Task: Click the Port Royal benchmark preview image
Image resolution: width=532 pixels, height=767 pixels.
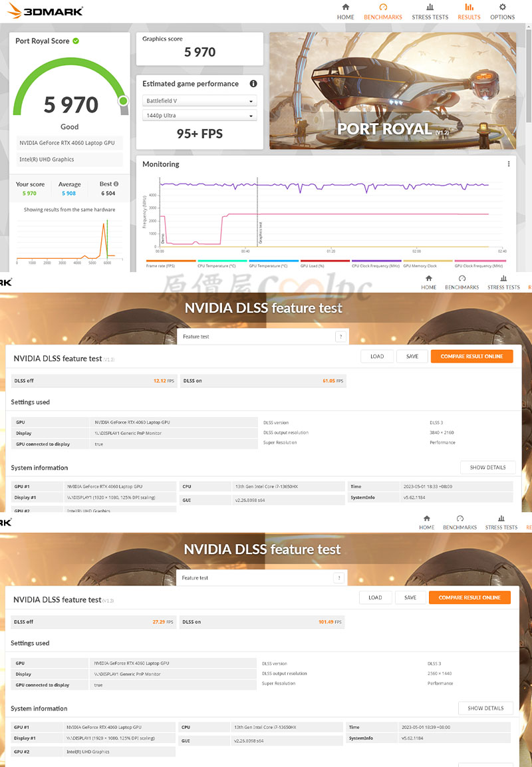Action: [x=392, y=91]
